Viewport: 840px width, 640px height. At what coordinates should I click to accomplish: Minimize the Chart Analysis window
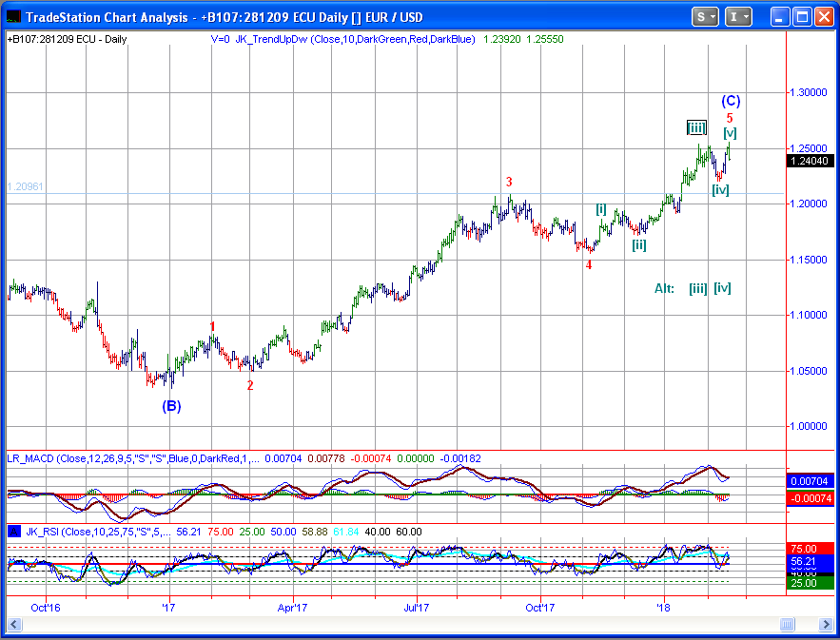click(780, 17)
